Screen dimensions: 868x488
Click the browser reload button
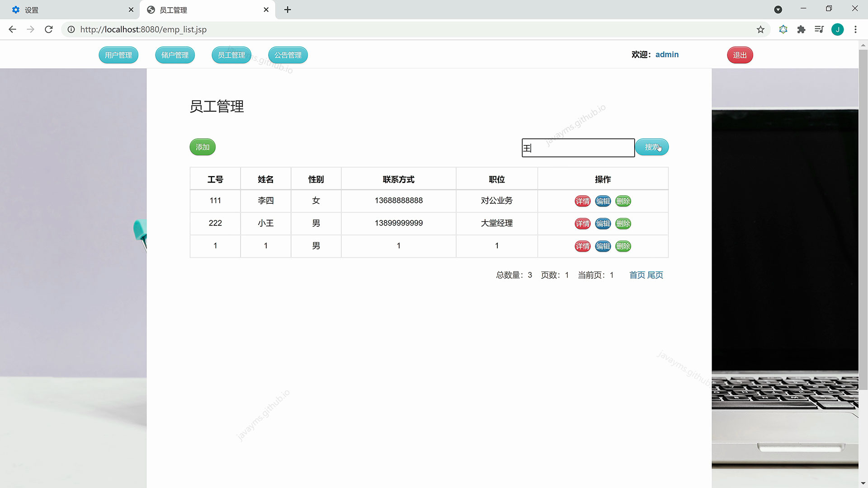coord(49,29)
